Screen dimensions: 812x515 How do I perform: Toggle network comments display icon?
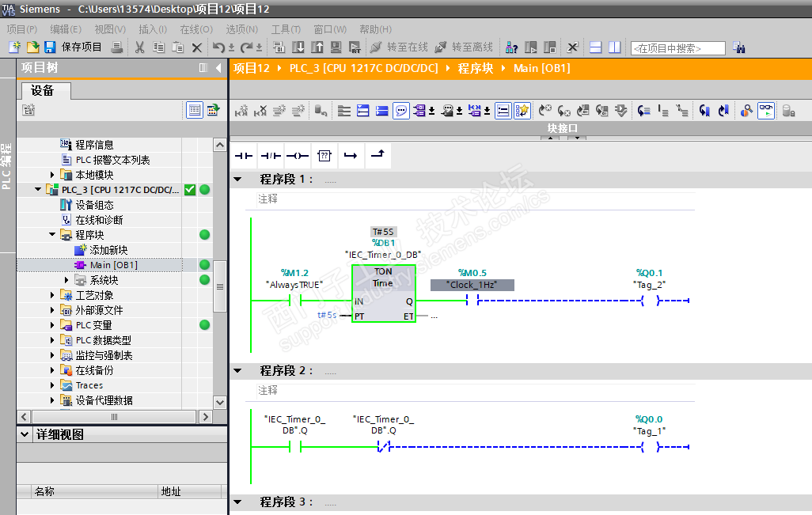(x=400, y=111)
